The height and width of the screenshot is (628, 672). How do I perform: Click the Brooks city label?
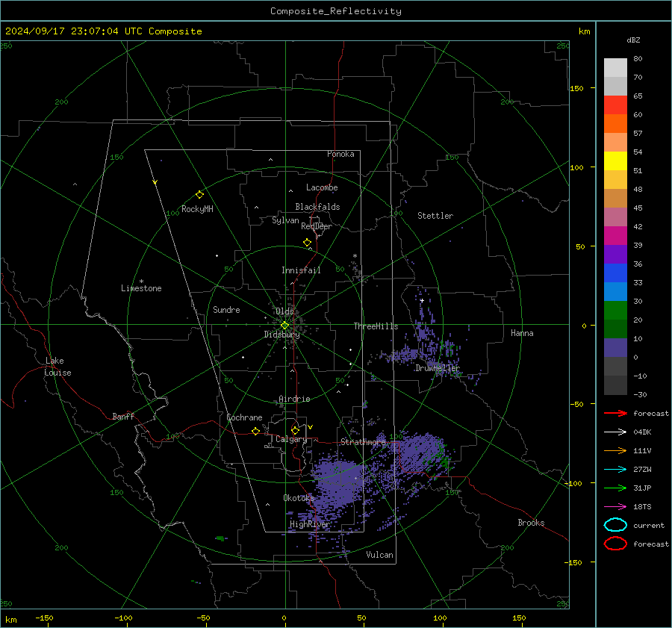click(531, 523)
